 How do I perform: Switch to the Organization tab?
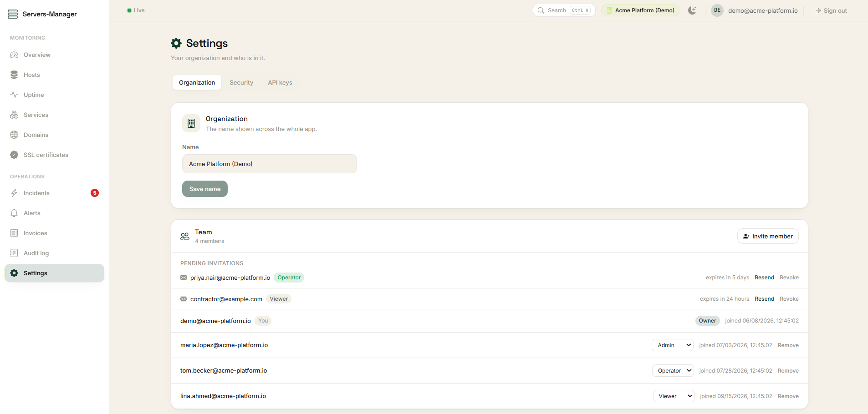(x=197, y=82)
